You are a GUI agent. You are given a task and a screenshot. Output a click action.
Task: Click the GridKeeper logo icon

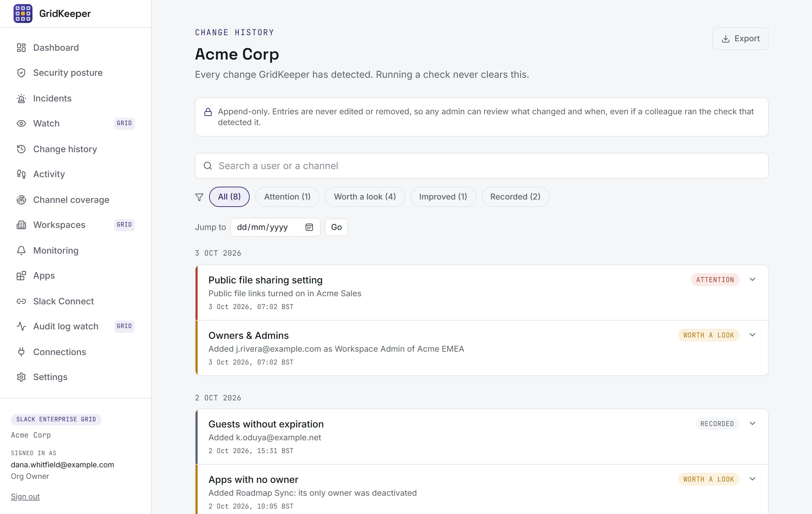point(23,14)
